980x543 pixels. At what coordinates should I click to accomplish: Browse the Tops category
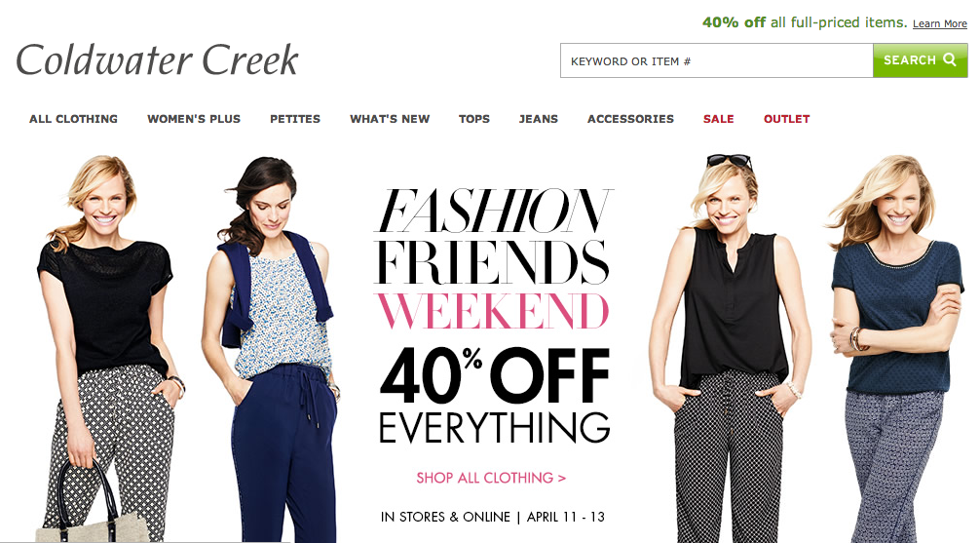(474, 119)
